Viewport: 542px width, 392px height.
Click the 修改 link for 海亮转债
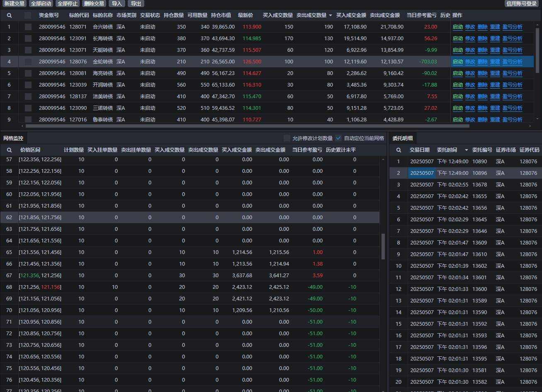point(470,73)
